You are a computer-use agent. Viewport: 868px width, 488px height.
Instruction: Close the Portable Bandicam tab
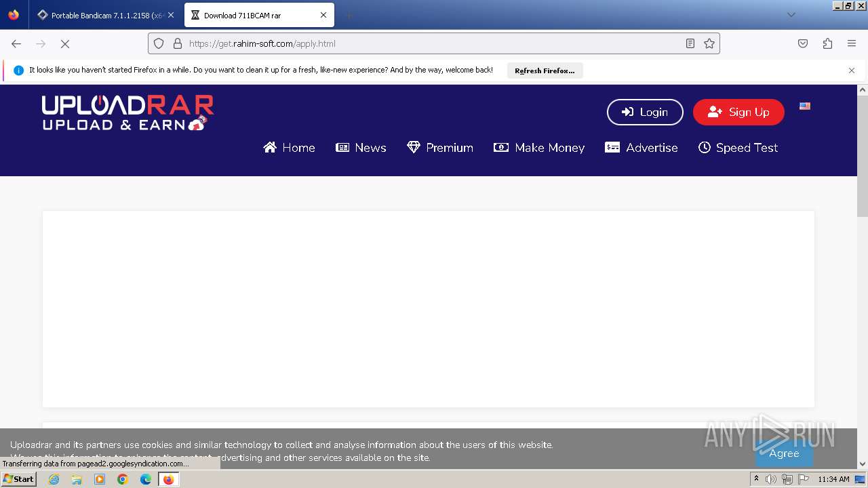point(171,15)
